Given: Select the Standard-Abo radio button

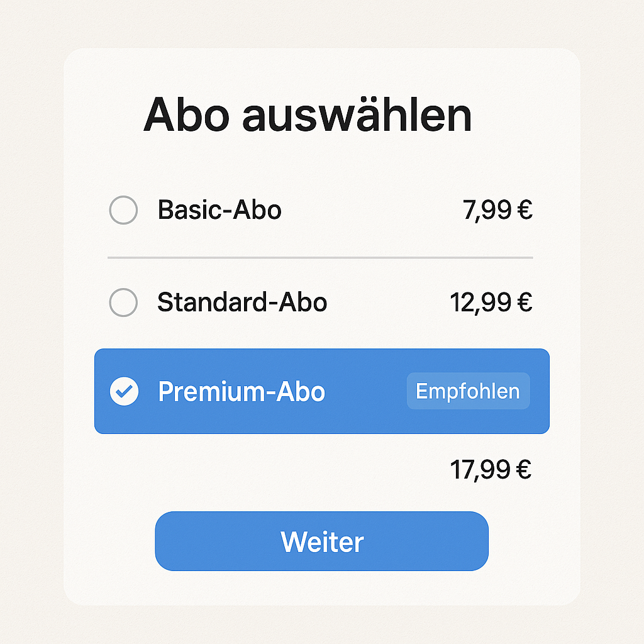Looking at the screenshot, I should pyautogui.click(x=123, y=303).
